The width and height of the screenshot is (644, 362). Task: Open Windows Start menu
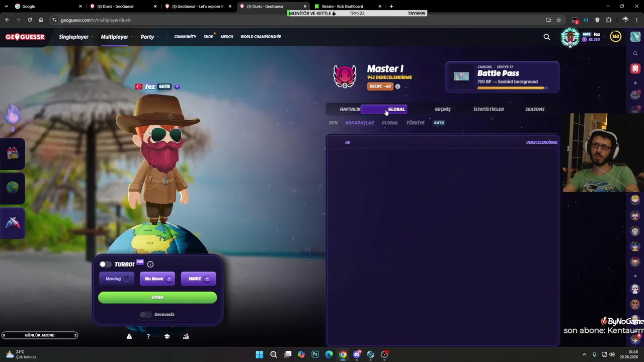point(259,354)
